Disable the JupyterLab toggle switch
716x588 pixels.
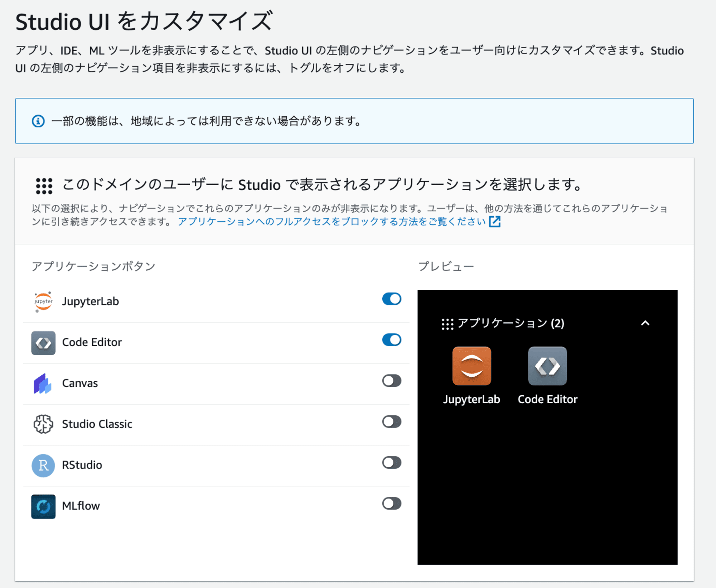[391, 300]
